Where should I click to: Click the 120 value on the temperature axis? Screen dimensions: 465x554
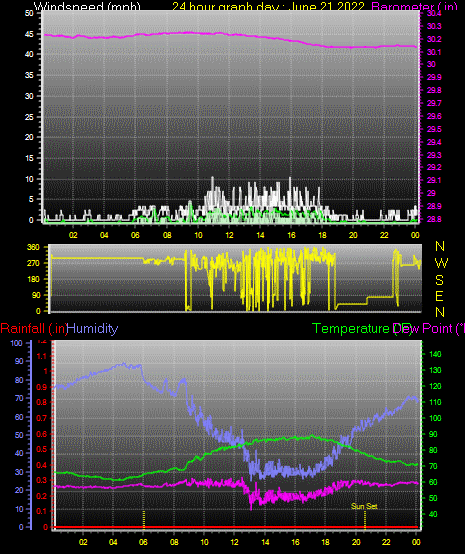coord(435,387)
